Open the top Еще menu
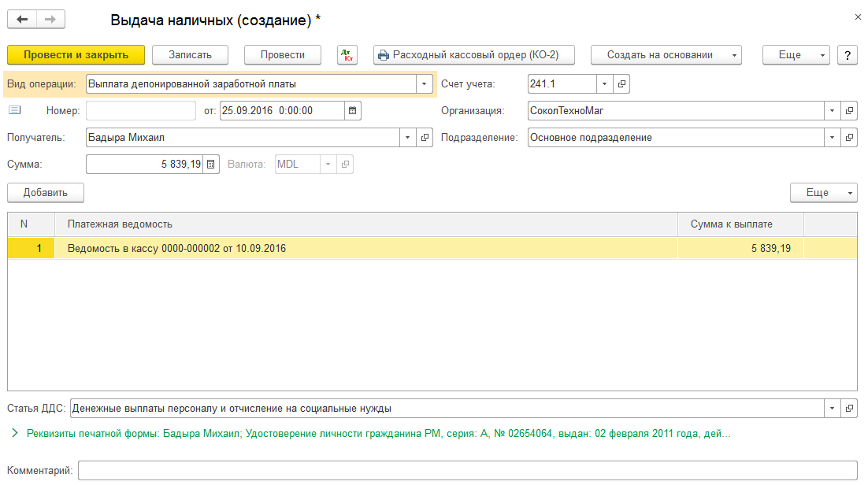The height and width of the screenshot is (485, 868). point(796,55)
